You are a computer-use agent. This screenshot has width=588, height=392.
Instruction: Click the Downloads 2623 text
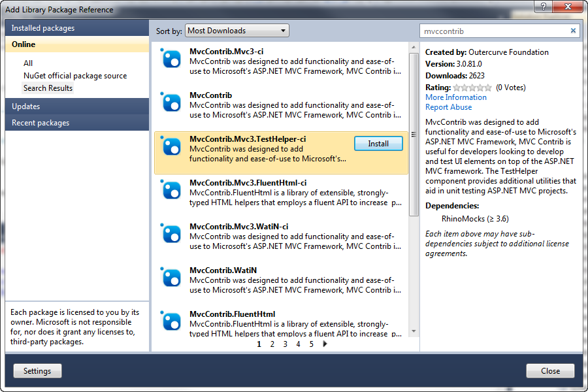click(x=455, y=76)
